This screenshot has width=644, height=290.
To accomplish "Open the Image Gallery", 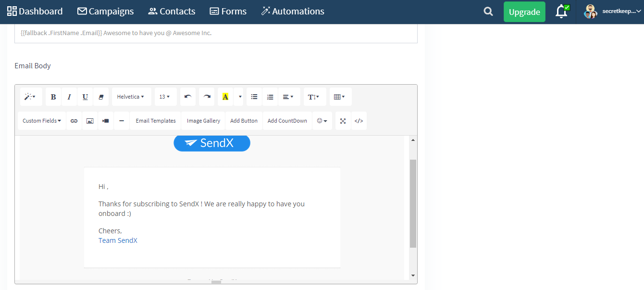I will coord(204,121).
